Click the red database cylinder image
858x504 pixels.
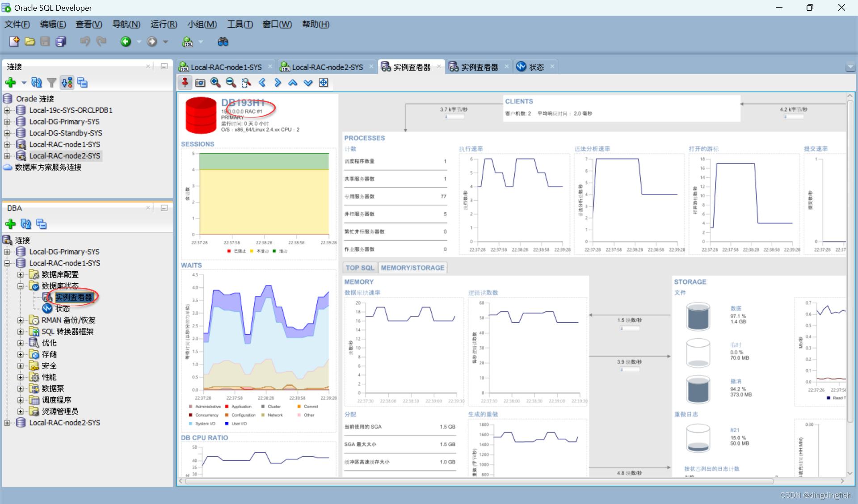click(201, 115)
